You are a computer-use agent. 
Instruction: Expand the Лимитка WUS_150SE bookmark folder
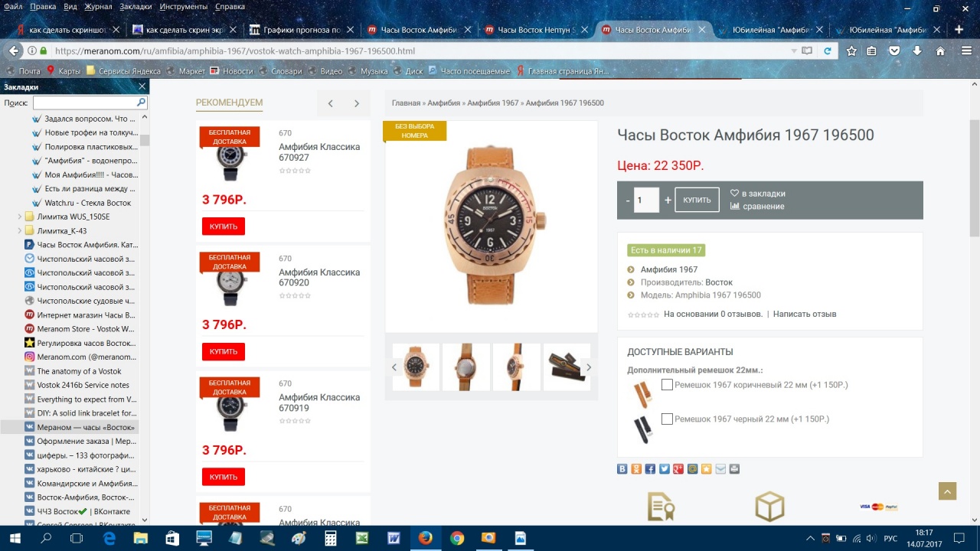point(20,217)
